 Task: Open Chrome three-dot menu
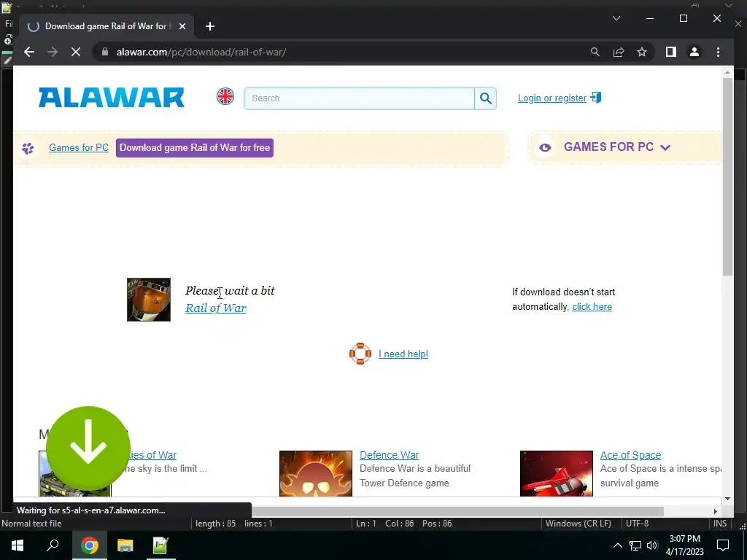coord(718,52)
